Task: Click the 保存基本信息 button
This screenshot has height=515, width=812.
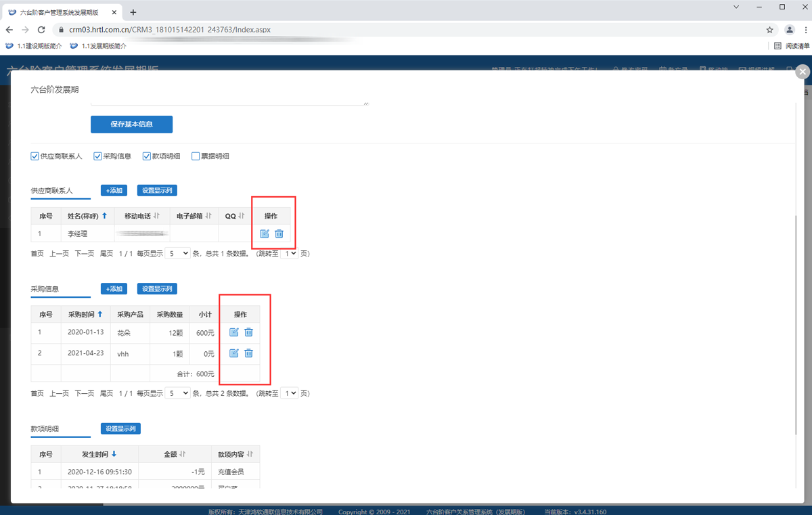Action: tap(131, 125)
